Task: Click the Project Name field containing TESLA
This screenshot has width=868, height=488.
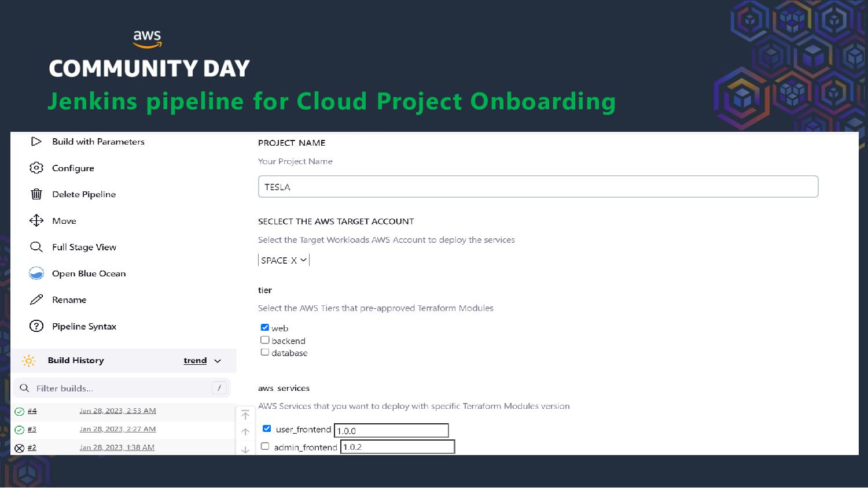Action: [538, 187]
